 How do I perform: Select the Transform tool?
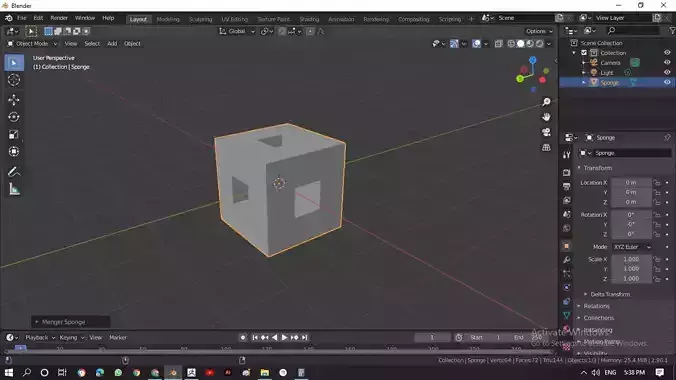(14, 151)
